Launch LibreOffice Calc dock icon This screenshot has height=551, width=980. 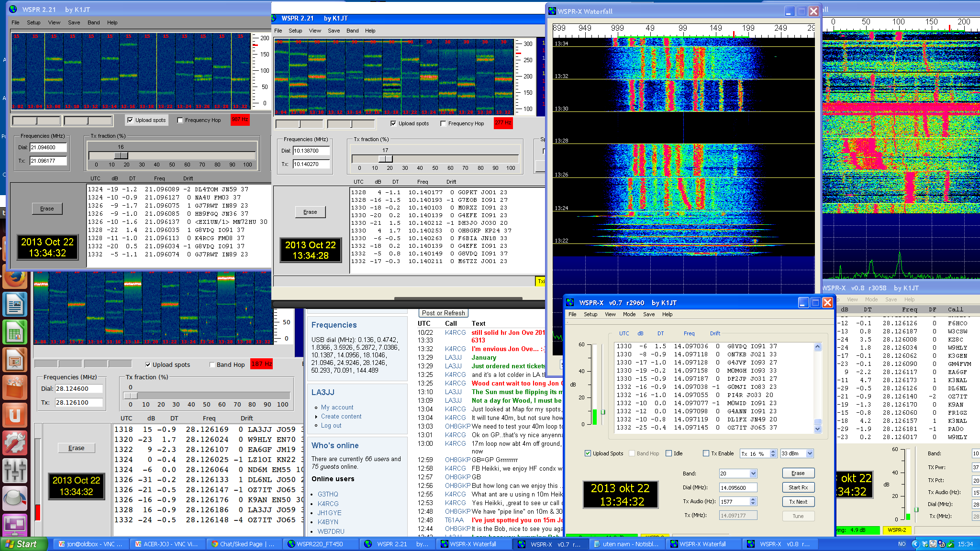pyautogui.click(x=15, y=332)
